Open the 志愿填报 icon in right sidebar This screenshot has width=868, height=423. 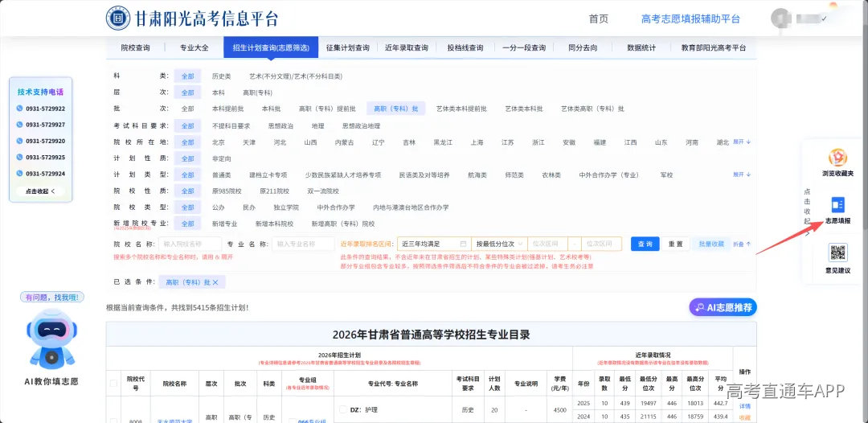[x=837, y=205]
